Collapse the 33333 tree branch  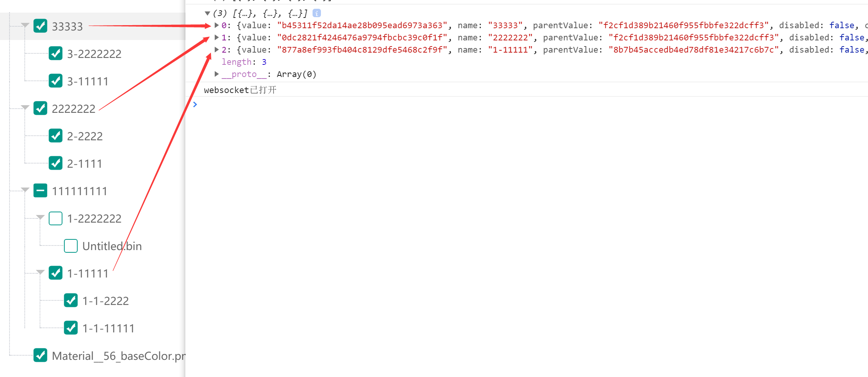[x=24, y=25]
